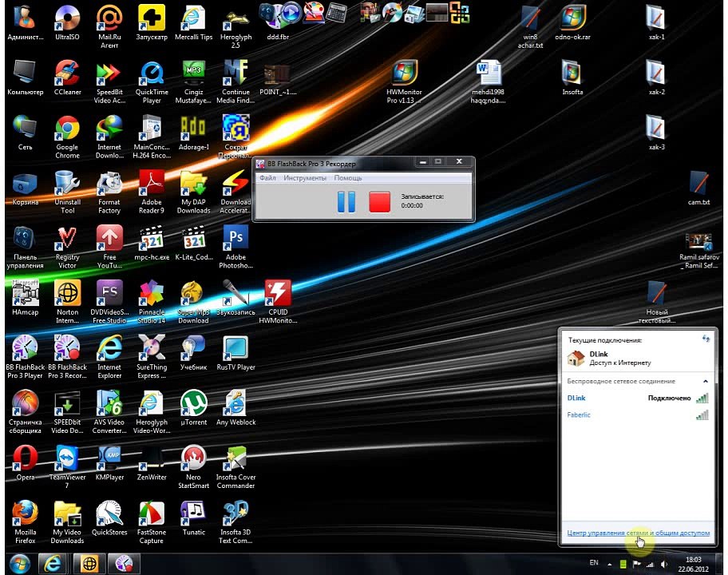Click the Windows Start button
Screen dimensions: 728x575
tap(19, 564)
